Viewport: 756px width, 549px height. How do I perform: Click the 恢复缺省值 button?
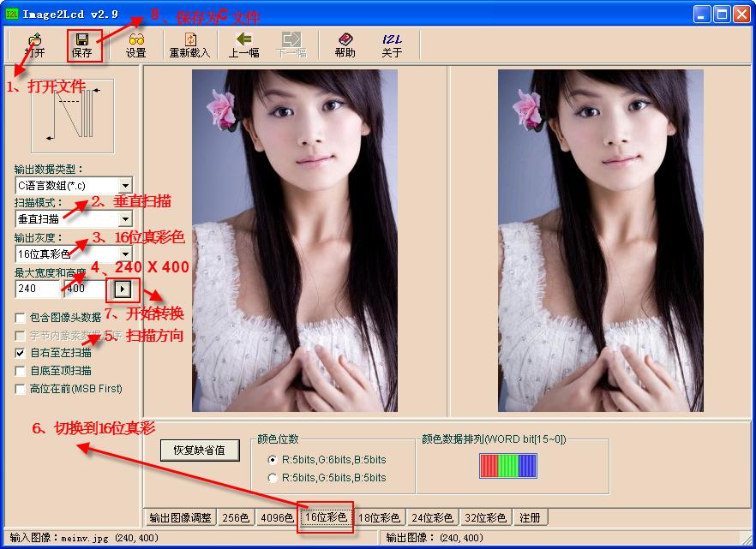(200, 450)
